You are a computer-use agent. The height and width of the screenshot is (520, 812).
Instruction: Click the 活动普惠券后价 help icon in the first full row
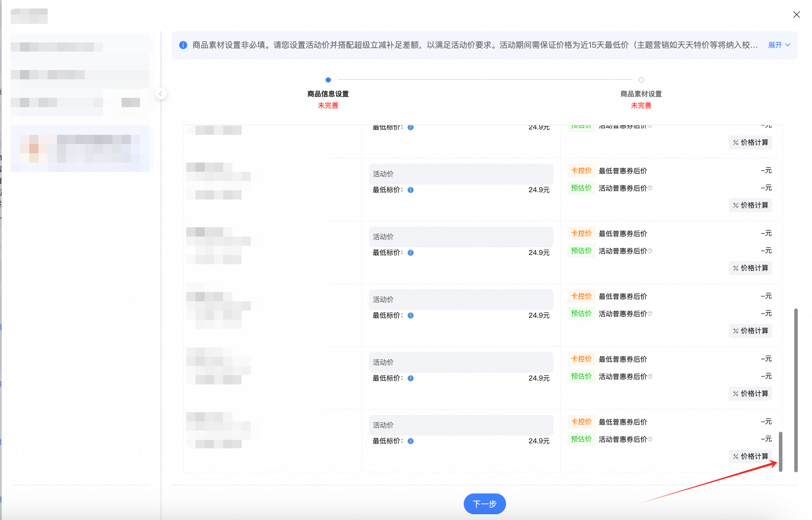click(650, 188)
